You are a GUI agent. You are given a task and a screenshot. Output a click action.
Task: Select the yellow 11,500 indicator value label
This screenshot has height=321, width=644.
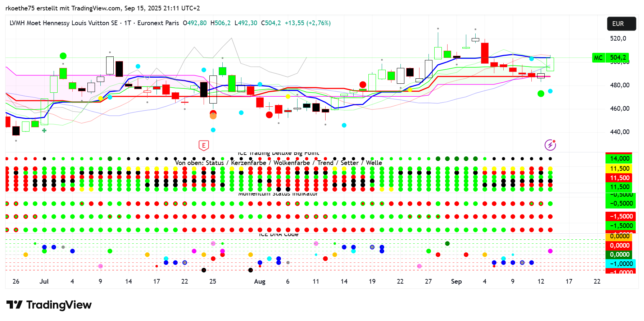click(x=619, y=169)
